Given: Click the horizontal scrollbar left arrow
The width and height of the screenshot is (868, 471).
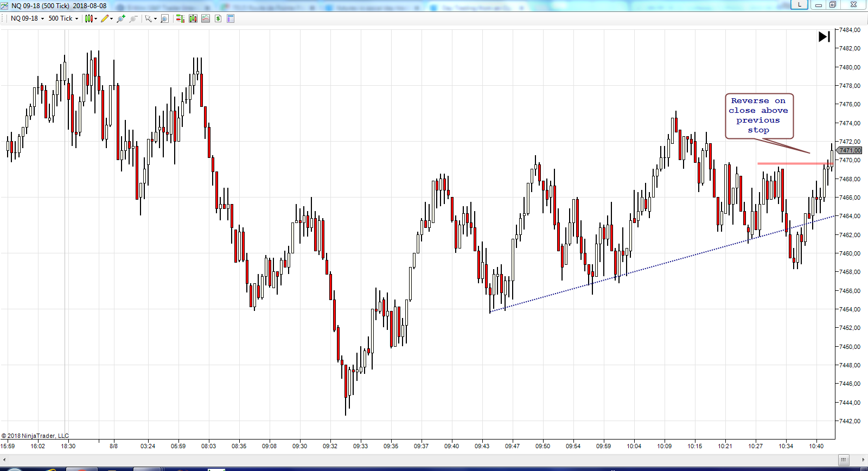Looking at the screenshot, I should 4,461.
